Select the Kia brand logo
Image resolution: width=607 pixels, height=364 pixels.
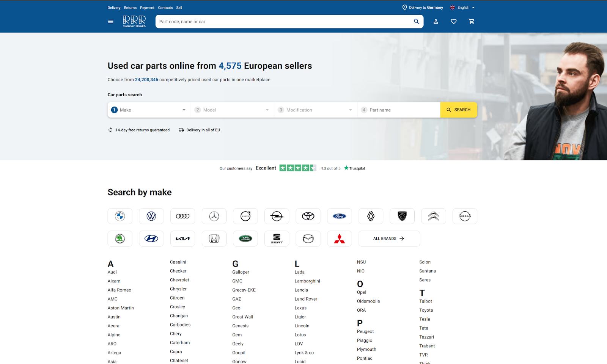coord(183,238)
